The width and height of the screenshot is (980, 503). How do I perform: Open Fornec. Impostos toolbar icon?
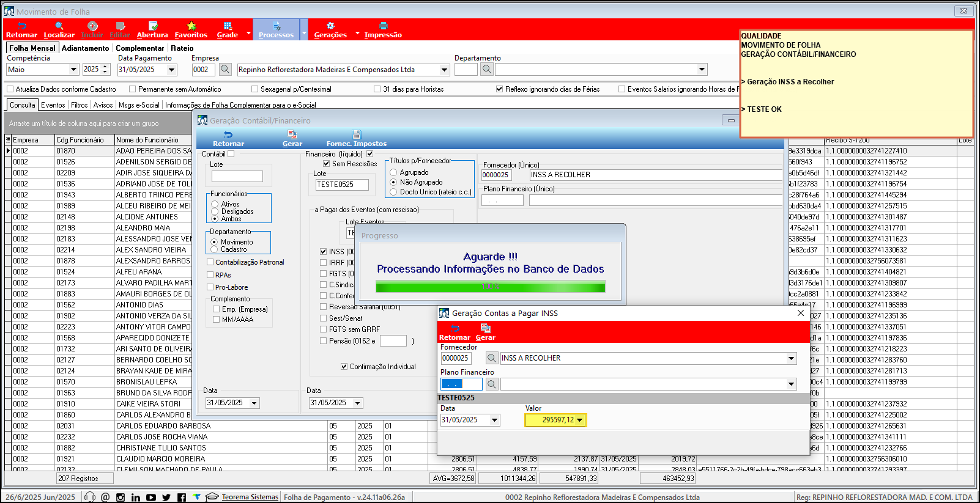[357, 139]
